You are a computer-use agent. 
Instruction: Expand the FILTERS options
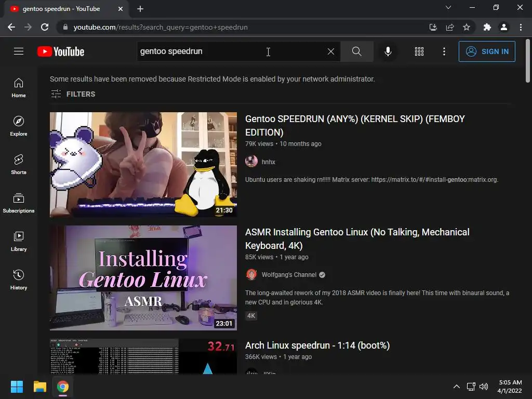coord(73,94)
